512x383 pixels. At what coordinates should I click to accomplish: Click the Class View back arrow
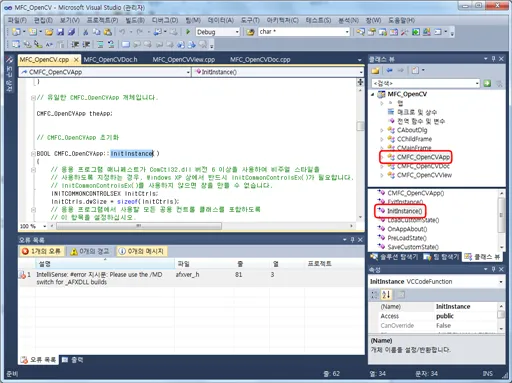[x=389, y=70]
